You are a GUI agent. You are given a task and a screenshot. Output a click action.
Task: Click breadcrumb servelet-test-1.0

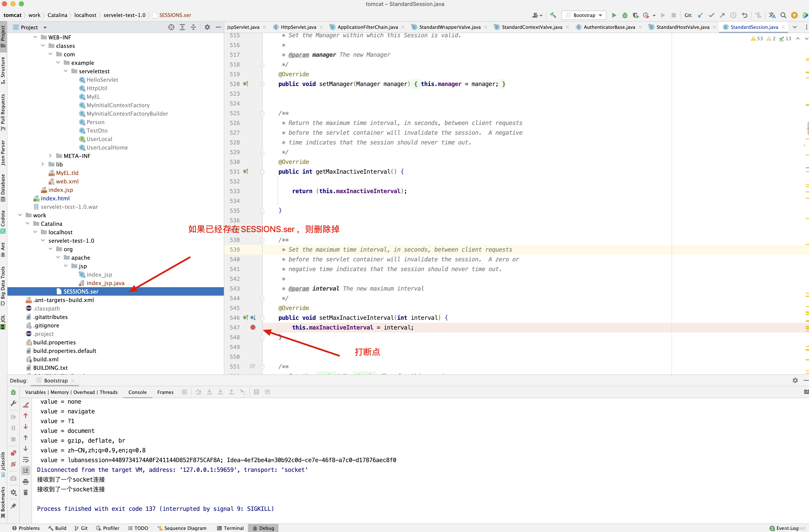[124, 15]
